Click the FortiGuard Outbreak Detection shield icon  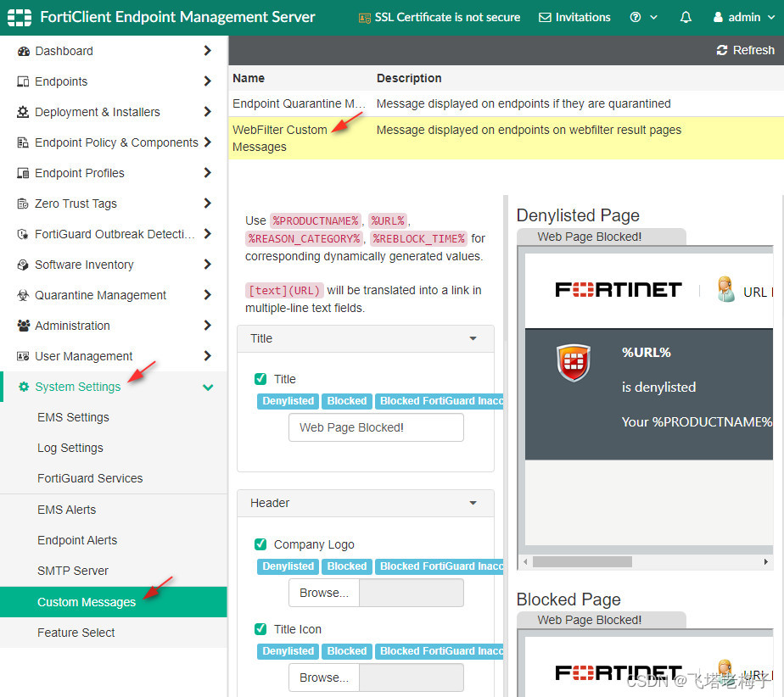(23, 234)
